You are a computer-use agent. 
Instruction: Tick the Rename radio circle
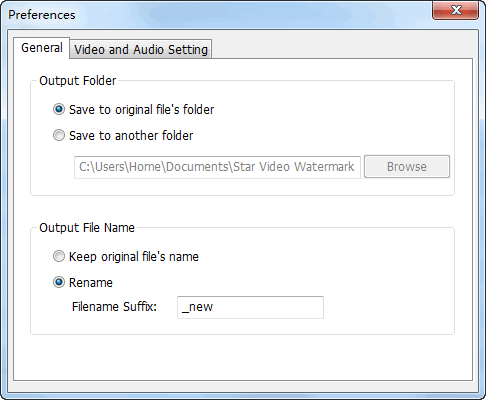[x=59, y=282]
